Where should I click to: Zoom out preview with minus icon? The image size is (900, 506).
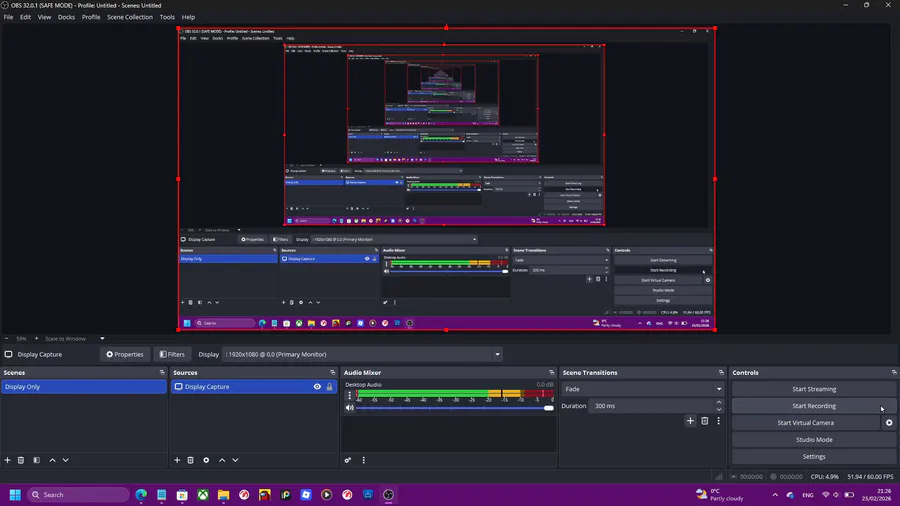6,338
